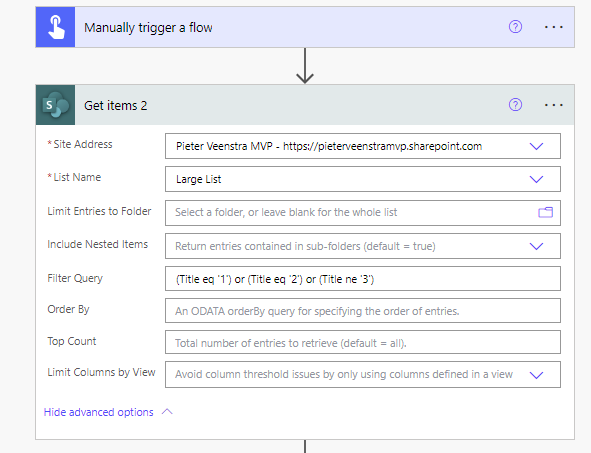Screen dimensions: 591x453
Task: Click the Order By label
Action: (68, 309)
